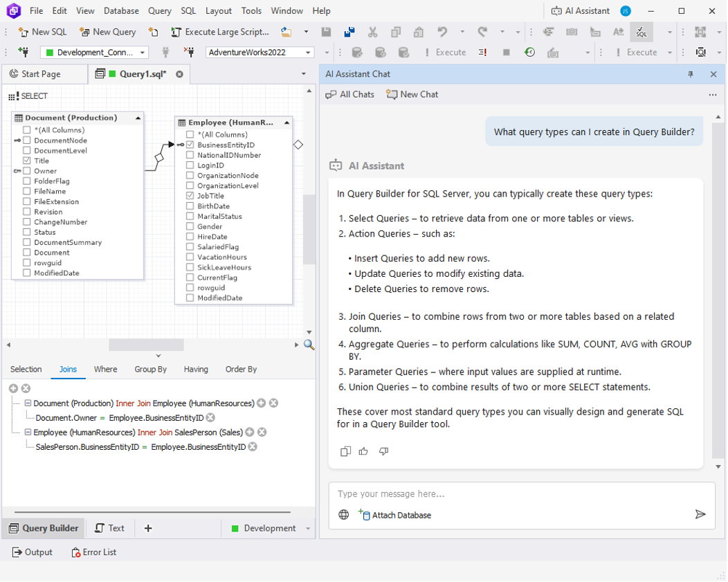Click add join plus icon at top
The image size is (728, 582).
pyautogui.click(x=13, y=388)
